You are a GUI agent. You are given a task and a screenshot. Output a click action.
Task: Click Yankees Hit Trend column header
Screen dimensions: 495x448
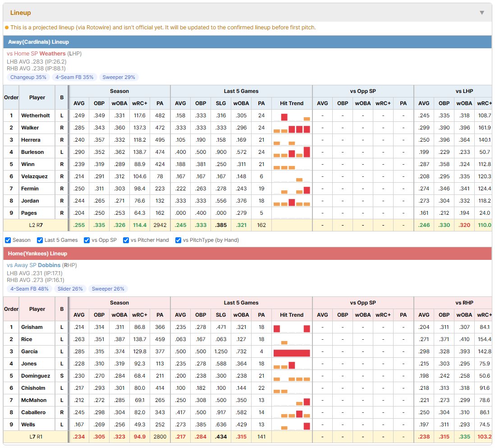292,315
